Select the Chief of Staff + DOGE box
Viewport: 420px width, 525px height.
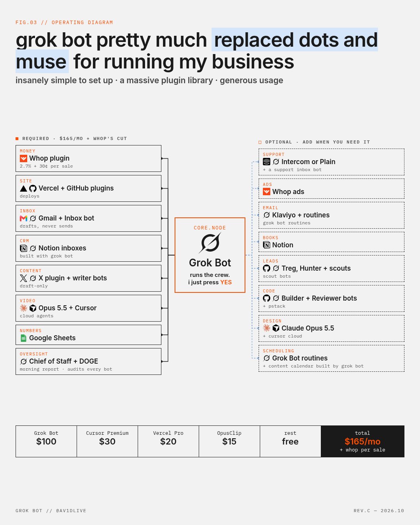(88, 361)
